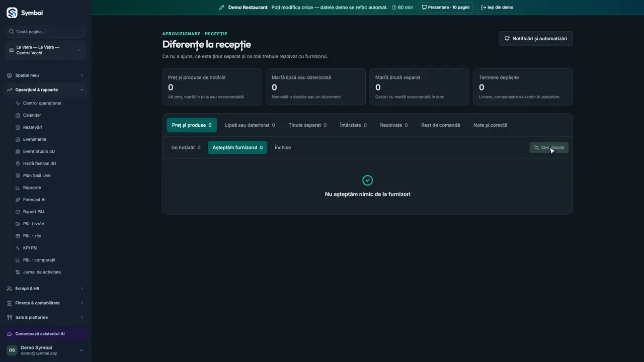Select the Închise sub-tab
The image size is (644, 362).
pos(283,148)
